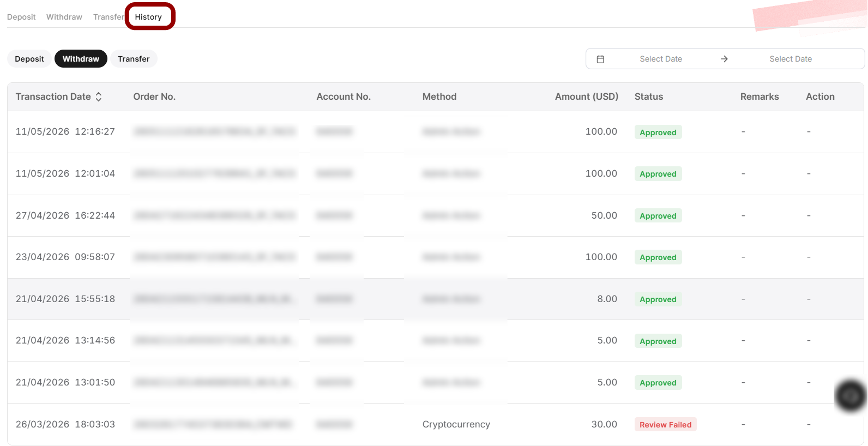This screenshot has width=868, height=446.
Task: Click the 50.00 amount cell
Action: [x=604, y=215]
